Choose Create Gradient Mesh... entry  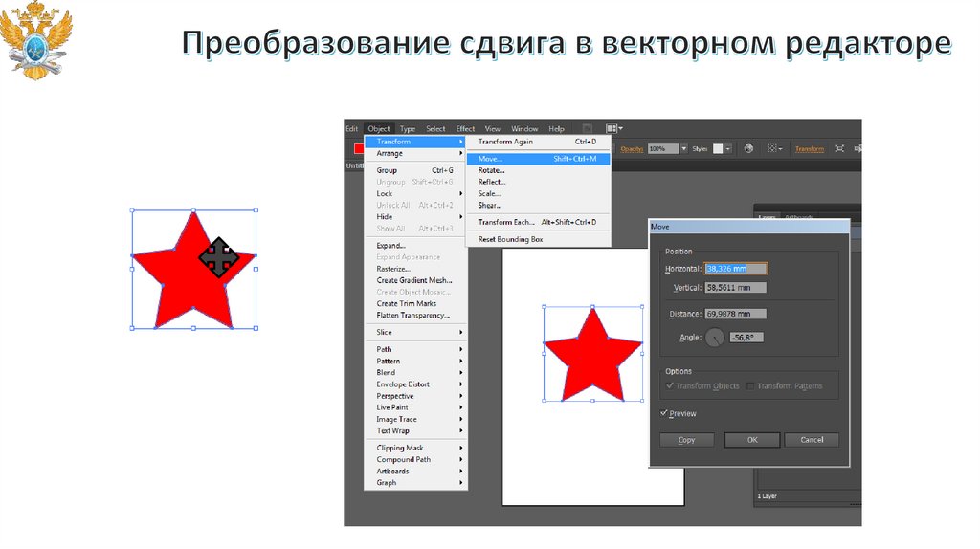tap(415, 280)
